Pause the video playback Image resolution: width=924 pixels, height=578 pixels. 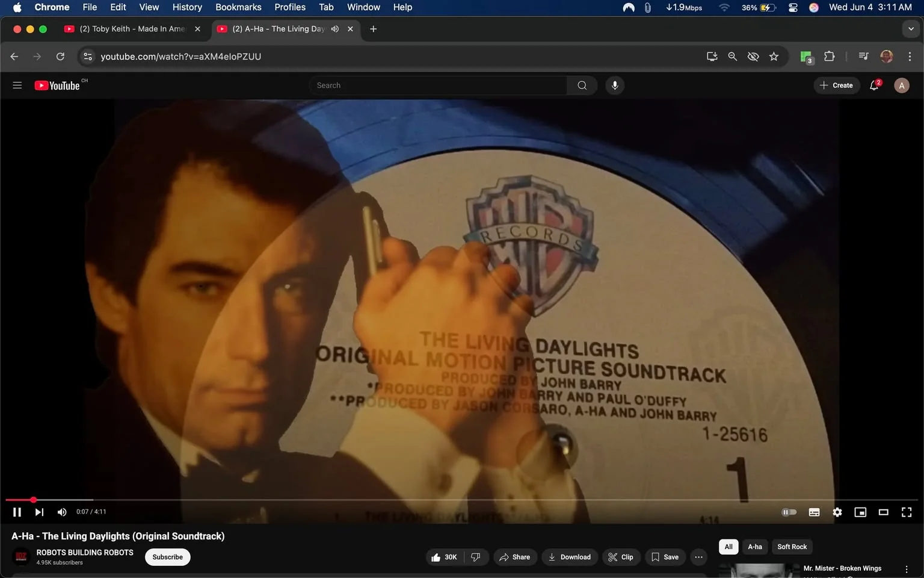17,512
